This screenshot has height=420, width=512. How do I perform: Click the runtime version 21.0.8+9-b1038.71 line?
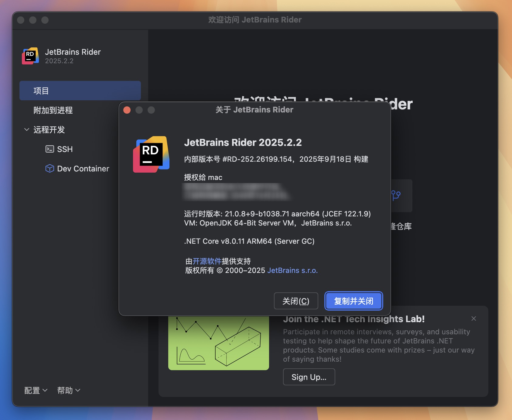pyautogui.click(x=277, y=214)
